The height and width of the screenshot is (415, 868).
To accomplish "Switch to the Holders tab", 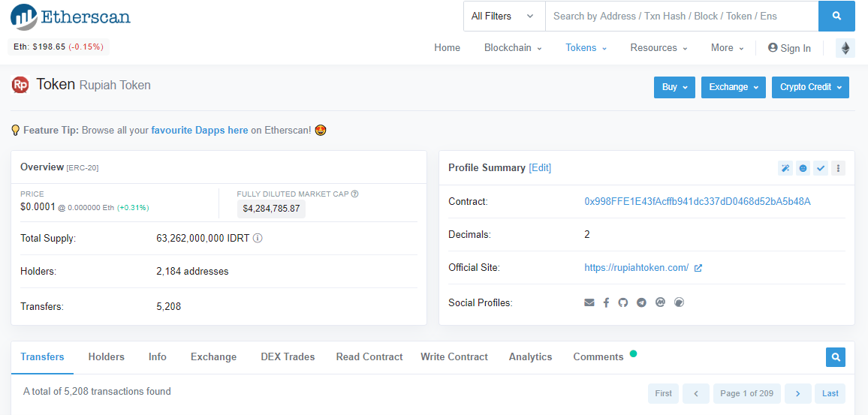I will tap(107, 357).
